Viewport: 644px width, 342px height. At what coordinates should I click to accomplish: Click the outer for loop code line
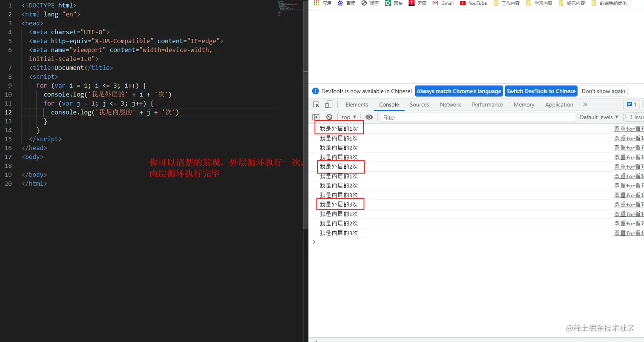[x=91, y=86]
